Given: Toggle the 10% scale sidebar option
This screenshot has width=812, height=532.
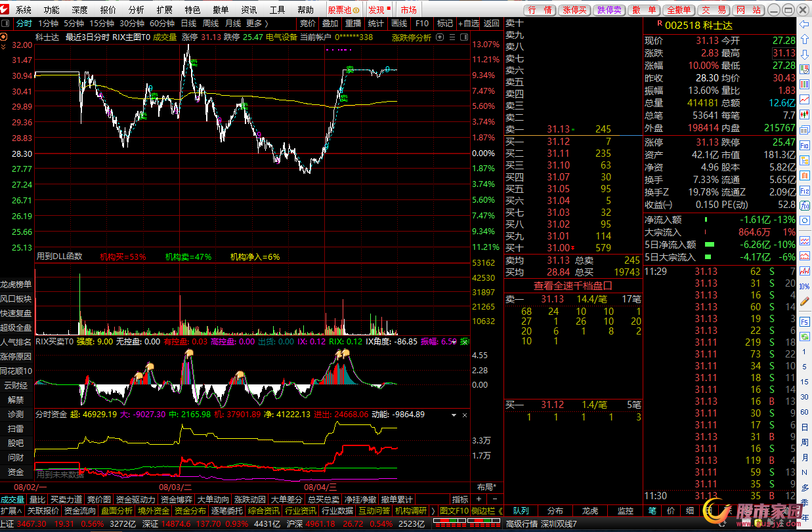Looking at the screenshot, I should click(x=805, y=287).
